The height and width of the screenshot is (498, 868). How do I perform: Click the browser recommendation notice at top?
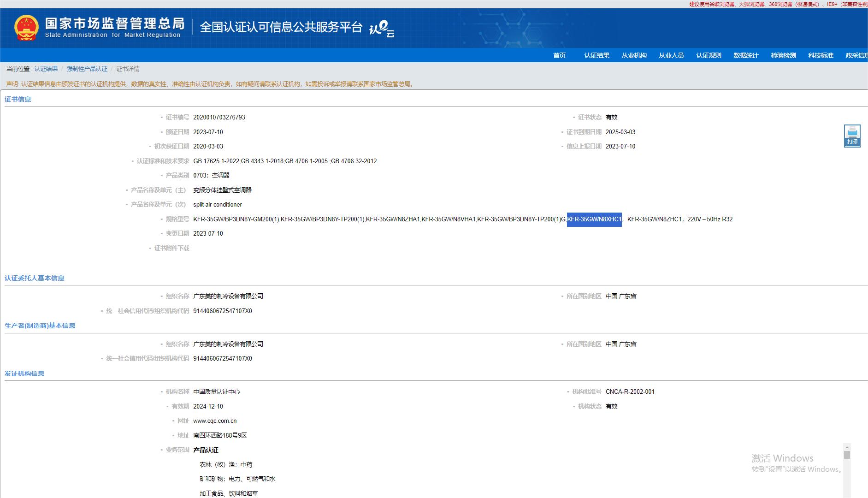coord(779,4)
